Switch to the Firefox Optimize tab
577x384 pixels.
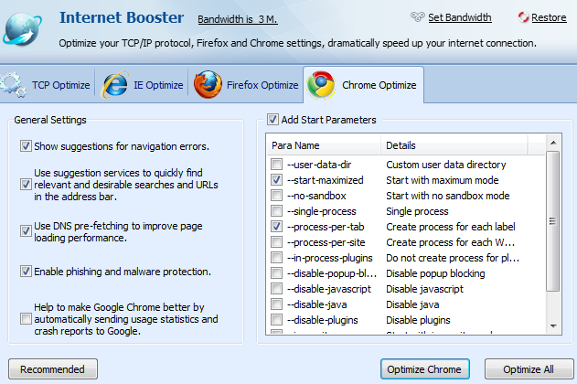click(x=246, y=85)
